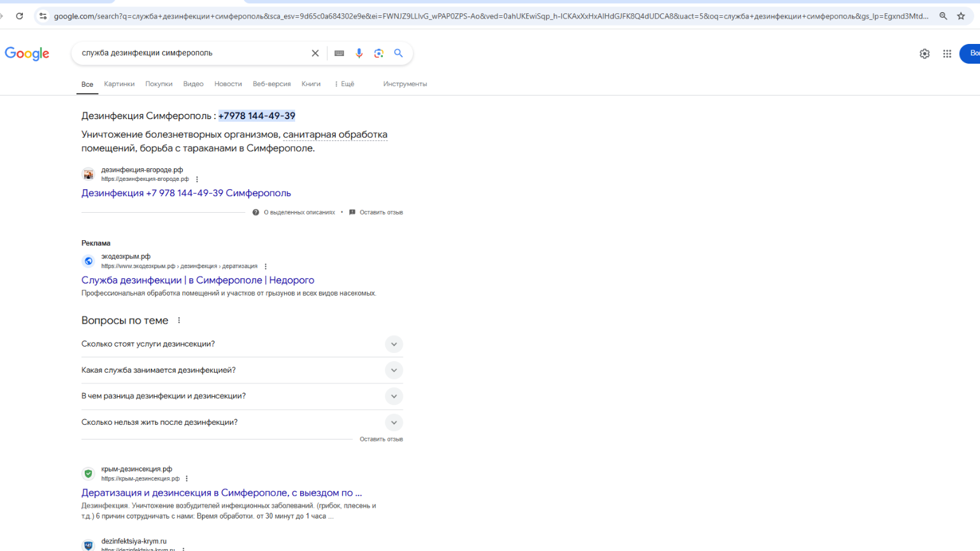Click the blue sign-in button
980x551 pixels.
970,54
